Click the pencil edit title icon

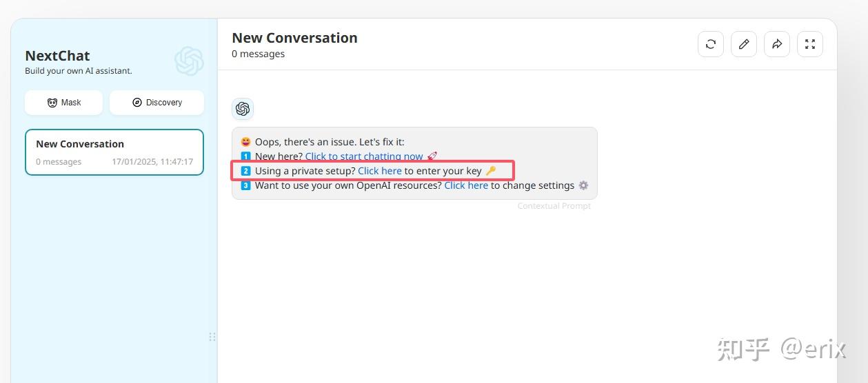coord(744,44)
